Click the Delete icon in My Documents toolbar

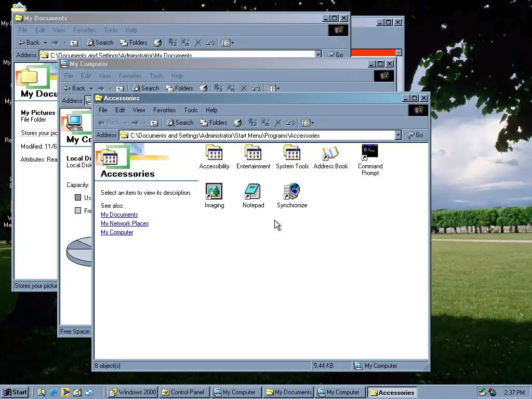point(198,43)
